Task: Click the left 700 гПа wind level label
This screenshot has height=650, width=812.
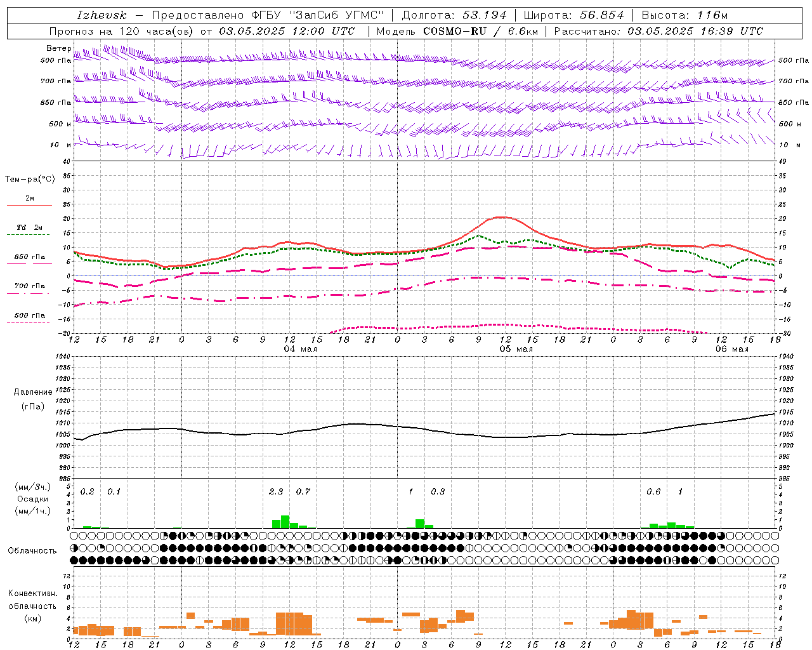Action: click(56, 81)
